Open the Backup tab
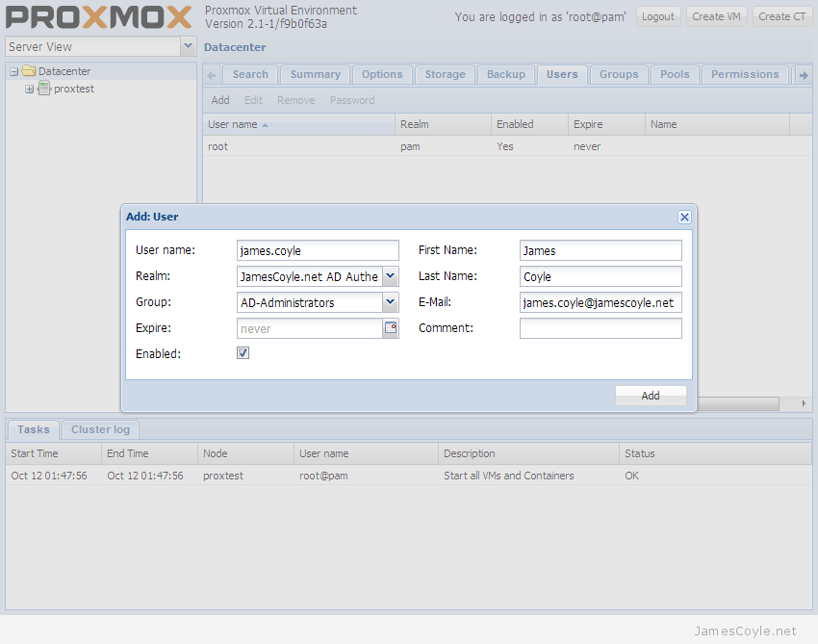 point(506,75)
